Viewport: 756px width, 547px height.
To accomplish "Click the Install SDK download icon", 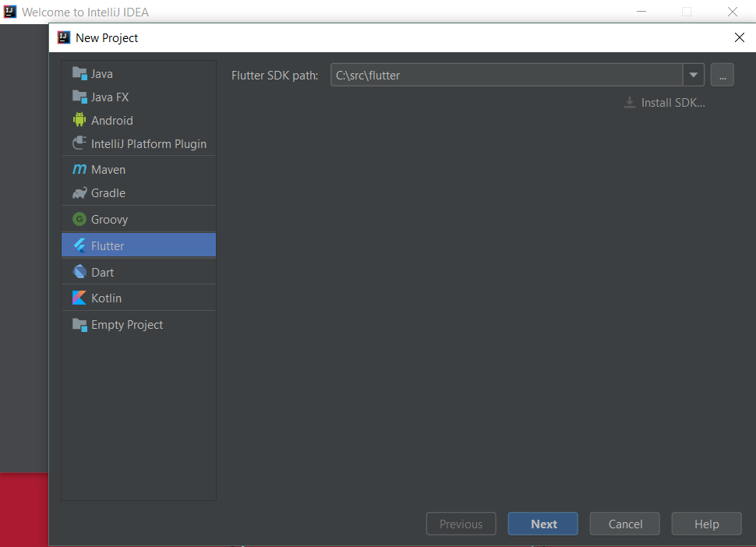I will click(x=630, y=103).
